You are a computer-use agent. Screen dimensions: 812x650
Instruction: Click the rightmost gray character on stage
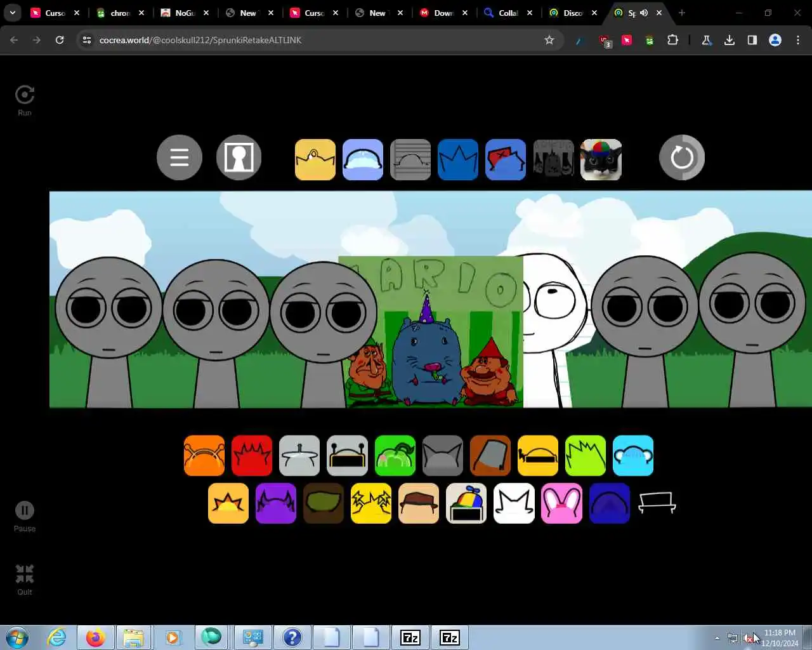[x=752, y=329]
